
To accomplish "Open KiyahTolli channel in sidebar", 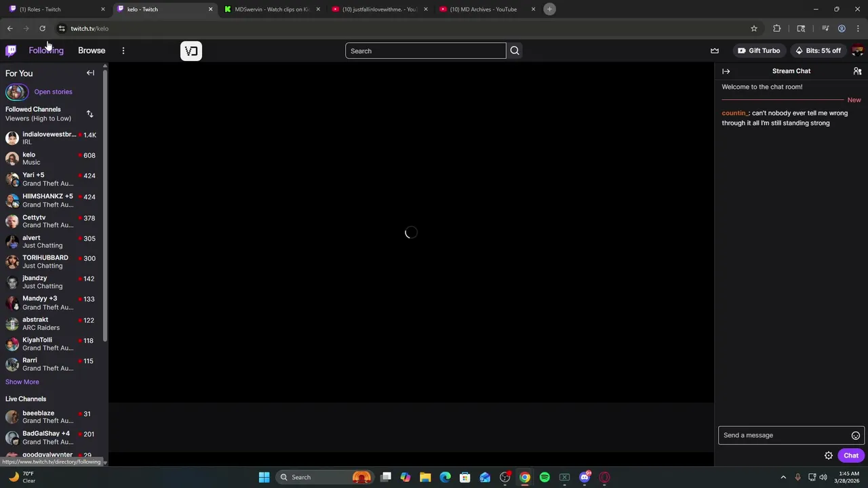I will 52,344.
